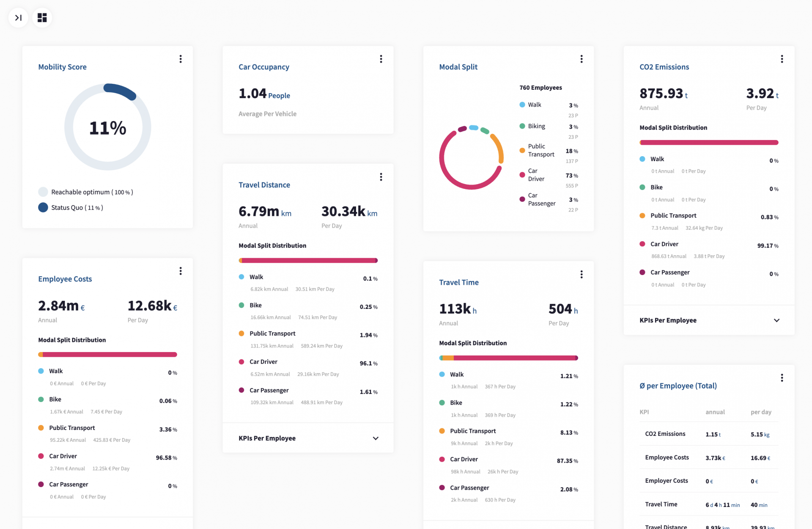
Task: Select Bike row in Travel Distance
Action: click(308, 311)
